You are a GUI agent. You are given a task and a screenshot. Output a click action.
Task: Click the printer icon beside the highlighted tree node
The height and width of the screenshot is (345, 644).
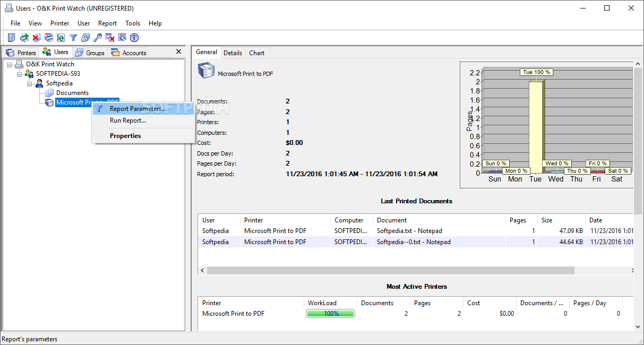coord(49,102)
